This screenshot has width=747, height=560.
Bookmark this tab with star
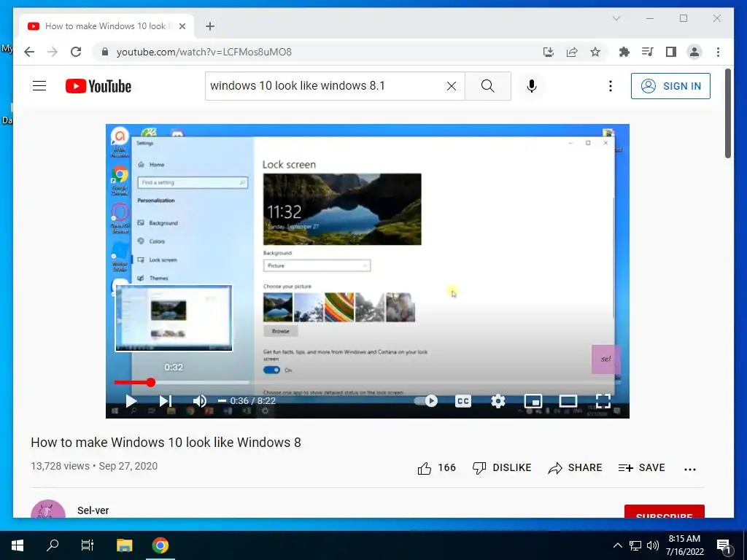point(595,52)
